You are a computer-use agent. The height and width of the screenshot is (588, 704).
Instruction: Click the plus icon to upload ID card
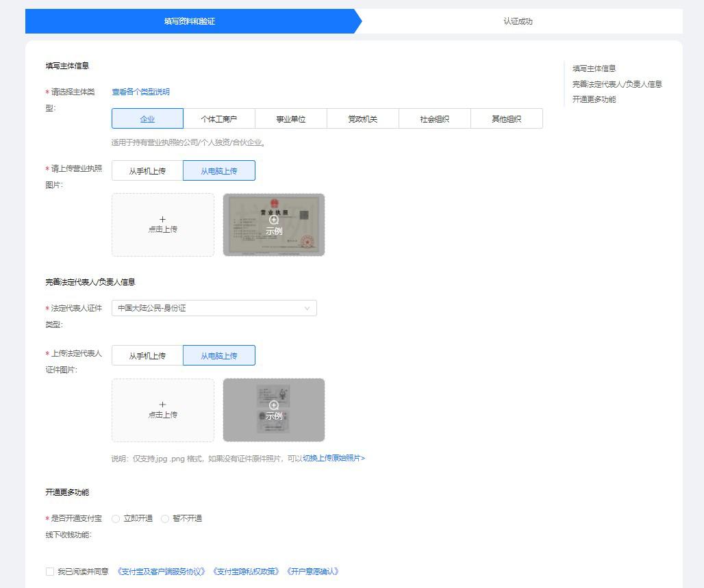tap(162, 405)
